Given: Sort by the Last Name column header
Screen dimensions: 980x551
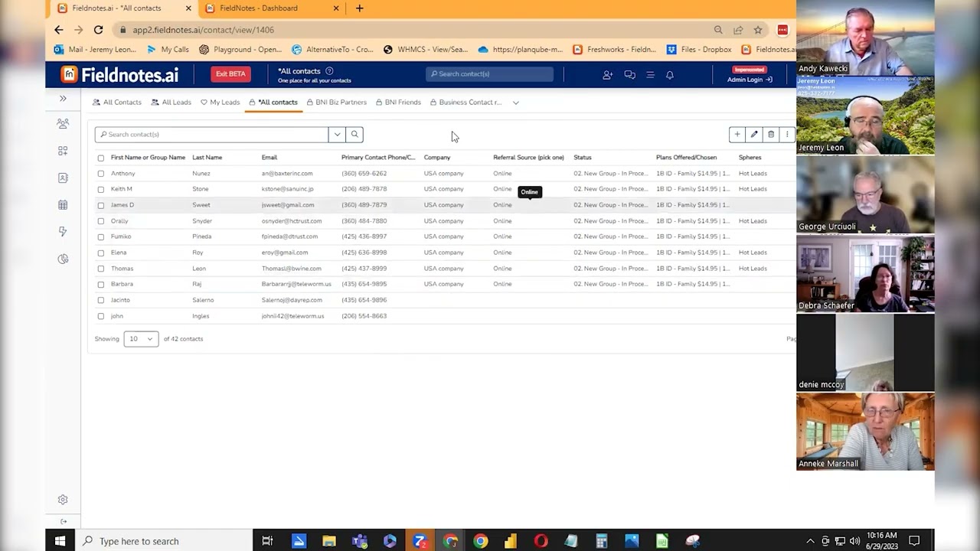Looking at the screenshot, I should tap(207, 158).
